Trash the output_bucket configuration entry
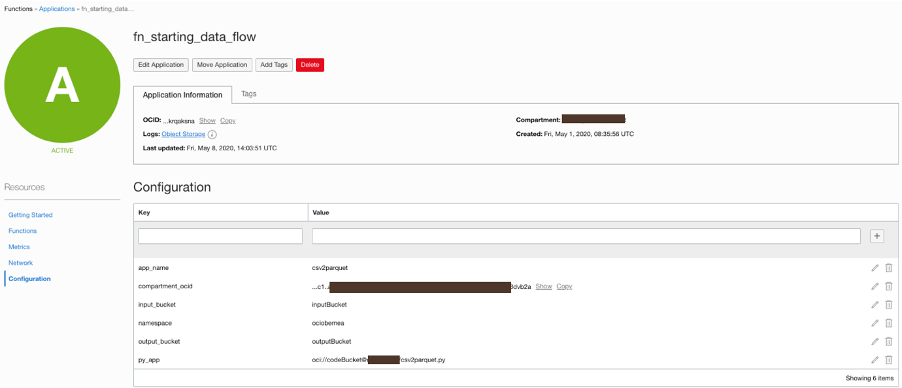The height and width of the screenshot is (388, 902). coord(888,341)
